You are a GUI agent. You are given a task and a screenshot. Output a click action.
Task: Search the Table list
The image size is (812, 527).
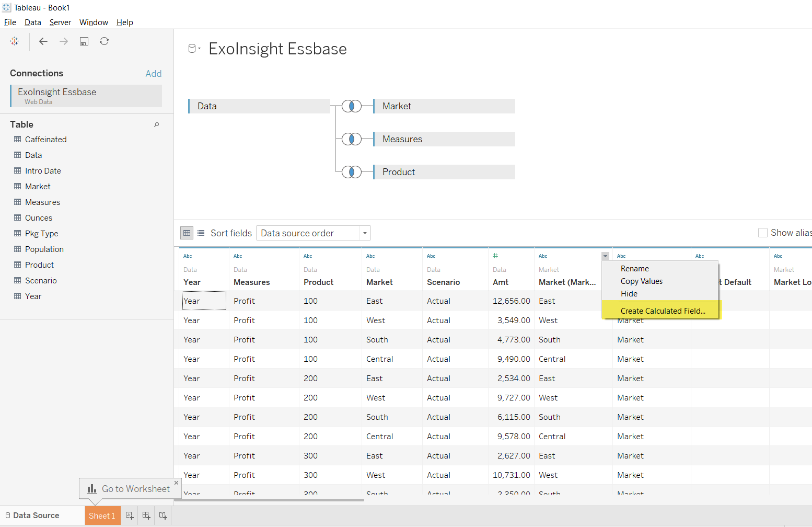tap(156, 124)
